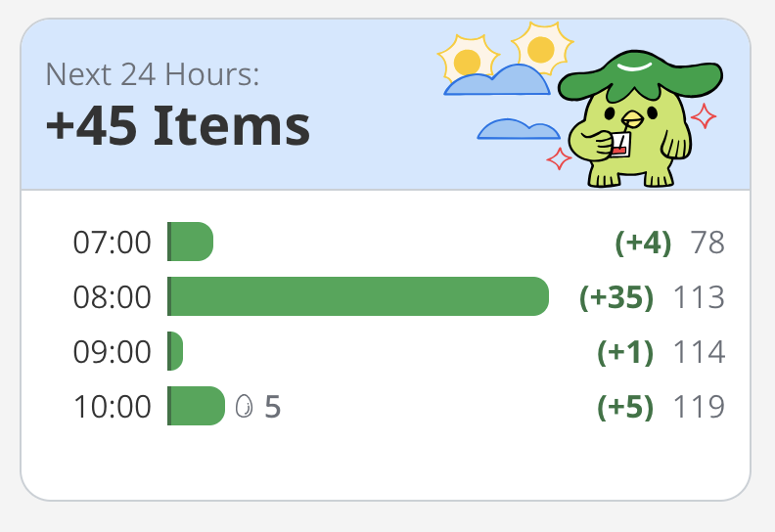Click the cumulative total 113
775x532 pixels.
click(700, 297)
